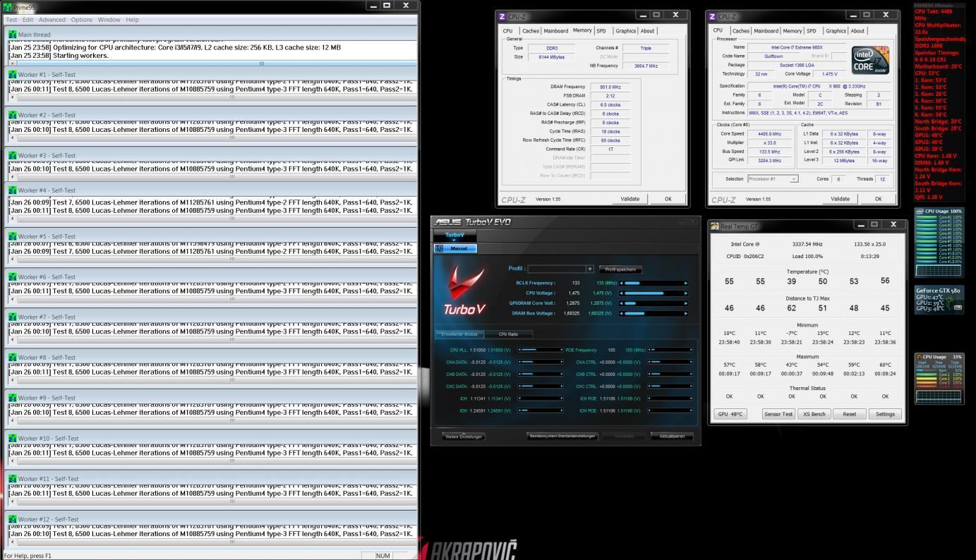
Task: Switch to SPD tab in CPU-Z Memory window
Action: point(601,31)
